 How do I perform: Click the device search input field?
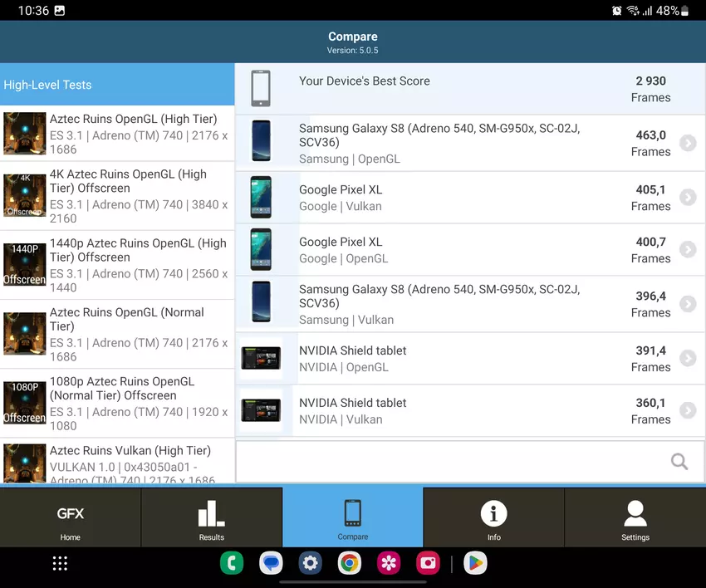pyautogui.click(x=449, y=462)
